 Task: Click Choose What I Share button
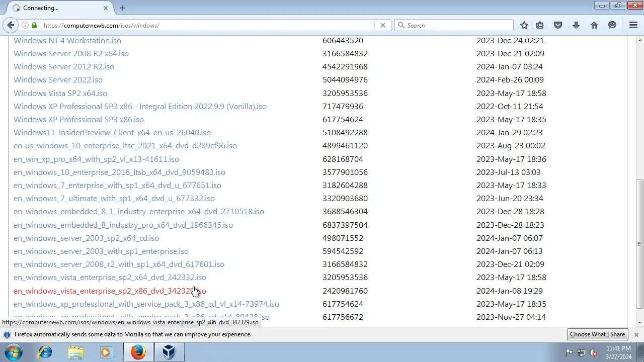tap(597, 334)
